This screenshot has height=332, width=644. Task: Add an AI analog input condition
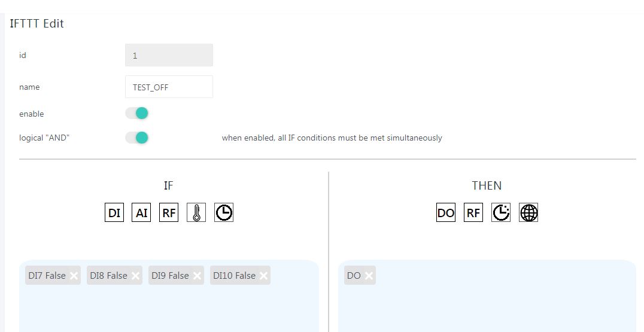click(x=141, y=212)
